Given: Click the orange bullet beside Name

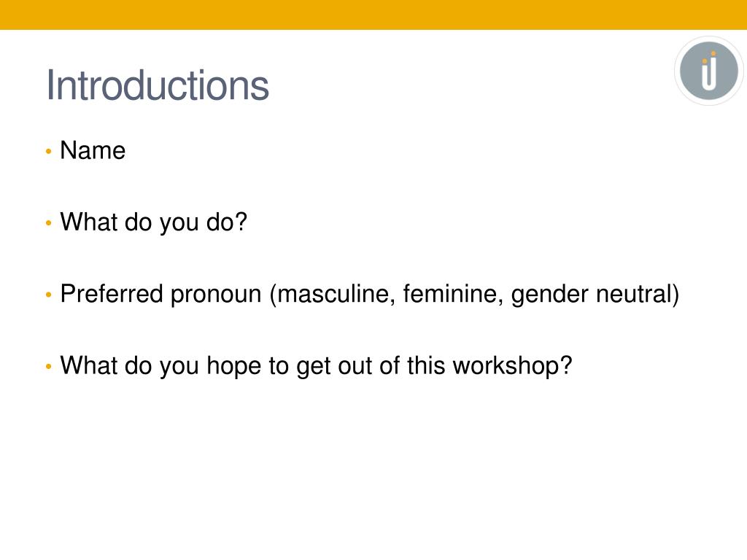Looking at the screenshot, I should coord(48,152).
